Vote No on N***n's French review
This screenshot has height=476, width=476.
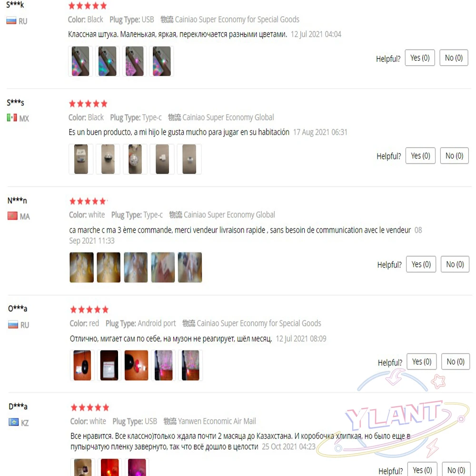[x=455, y=264]
